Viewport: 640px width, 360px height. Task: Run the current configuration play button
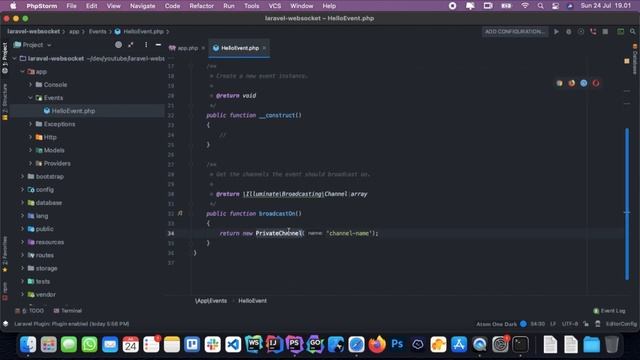556,31
